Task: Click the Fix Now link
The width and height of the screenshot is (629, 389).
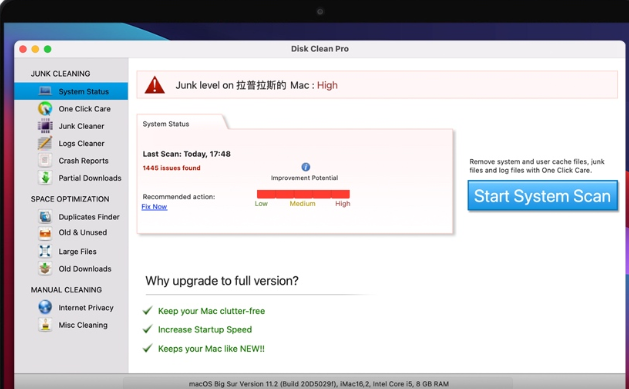Action: point(154,207)
